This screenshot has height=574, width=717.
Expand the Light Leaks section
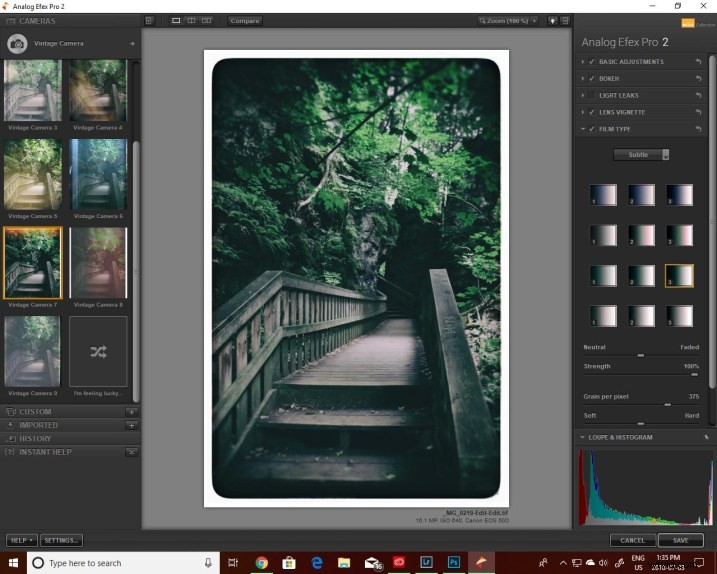coord(583,95)
